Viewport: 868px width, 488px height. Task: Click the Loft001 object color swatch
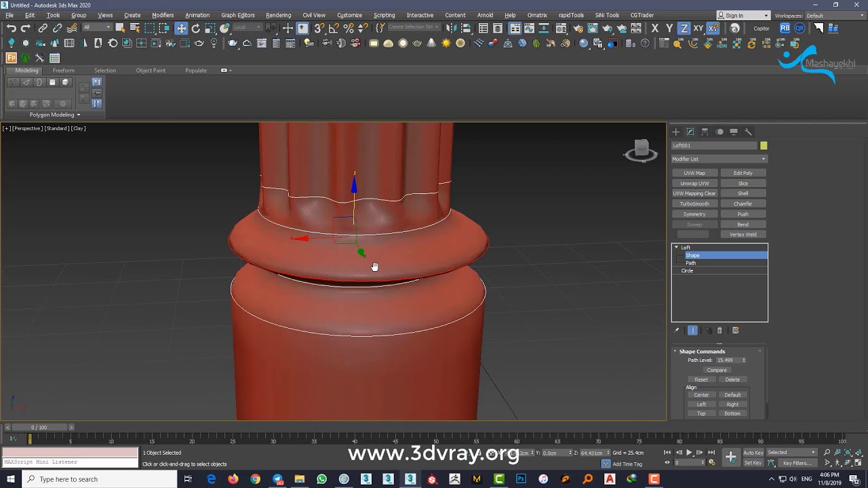pyautogui.click(x=764, y=146)
